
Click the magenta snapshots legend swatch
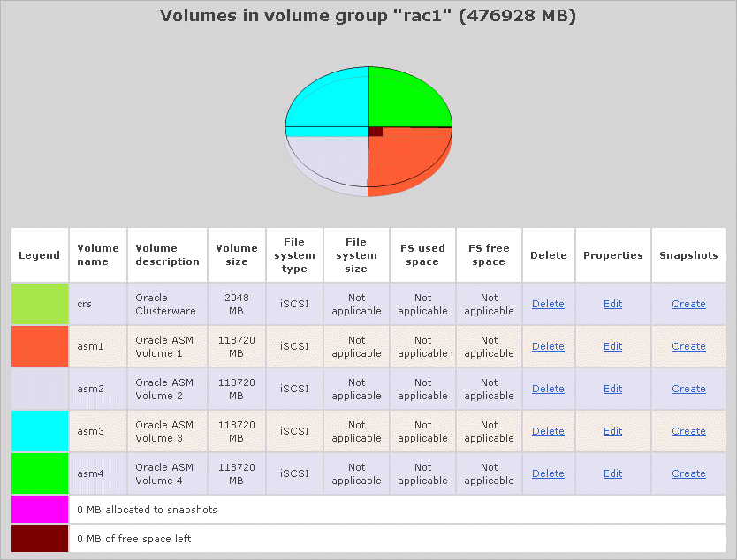[x=40, y=510]
